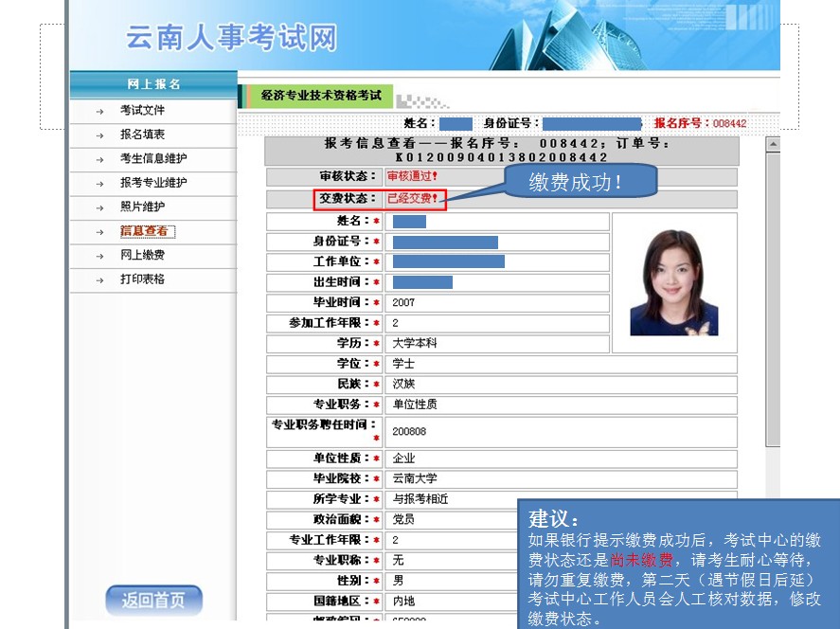Click the 经济专业技术资格考试 tab
The height and width of the screenshot is (629, 840).
(x=320, y=96)
